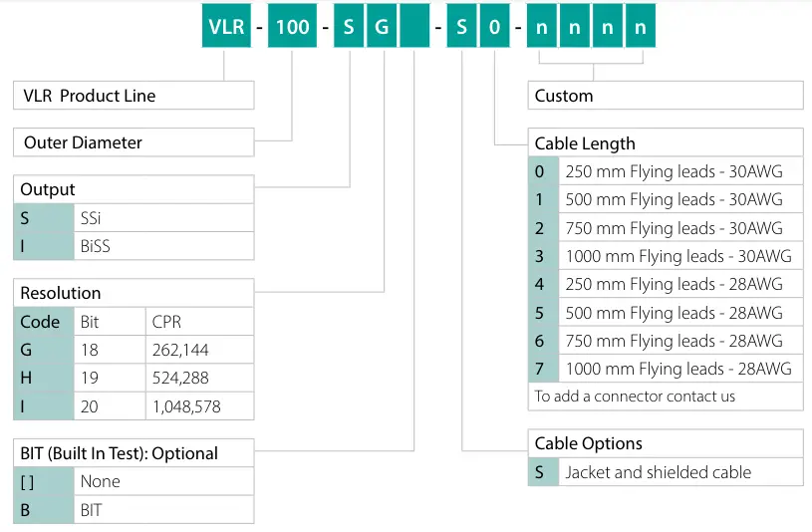Select the 100 box in the part number
812x532 pixels.
click(x=292, y=27)
